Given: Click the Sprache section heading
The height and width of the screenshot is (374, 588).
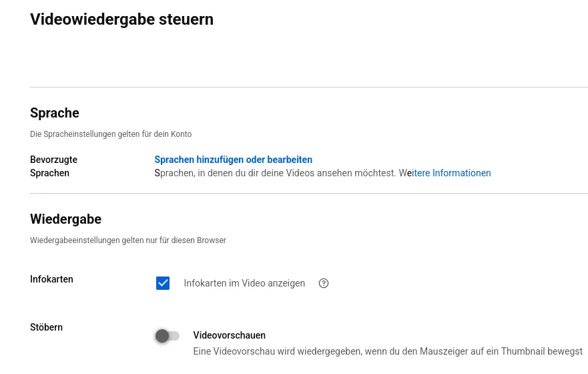Looking at the screenshot, I should pos(55,113).
